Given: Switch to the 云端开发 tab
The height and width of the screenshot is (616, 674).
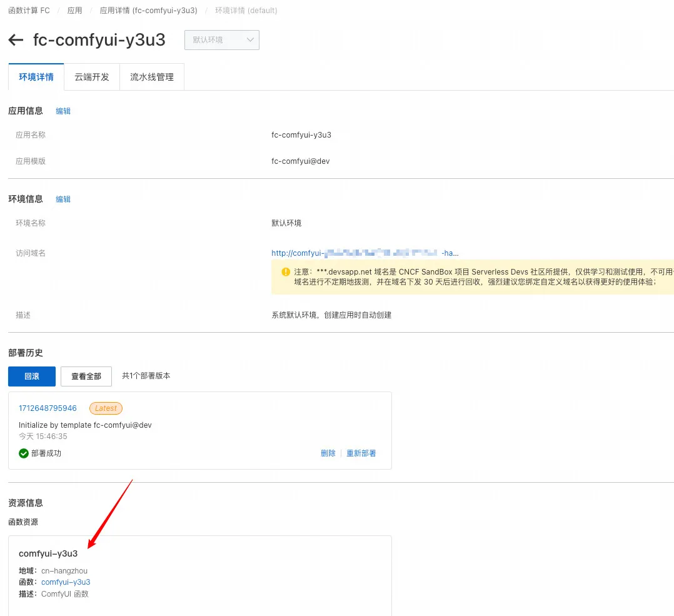Looking at the screenshot, I should [91, 77].
